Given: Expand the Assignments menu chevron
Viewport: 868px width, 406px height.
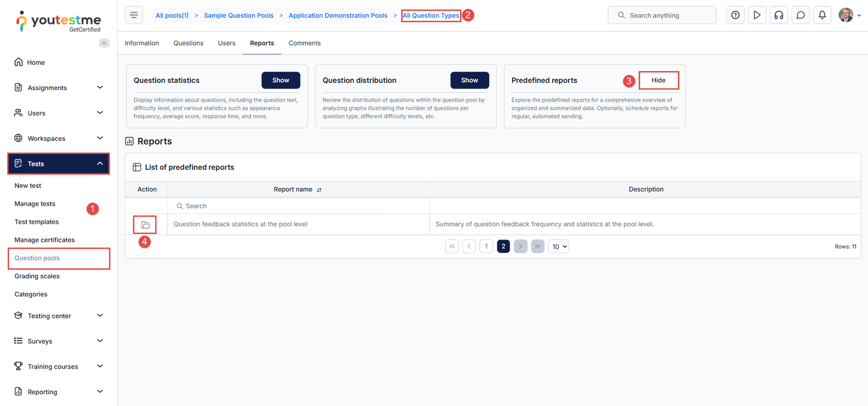Looking at the screenshot, I should 100,87.
